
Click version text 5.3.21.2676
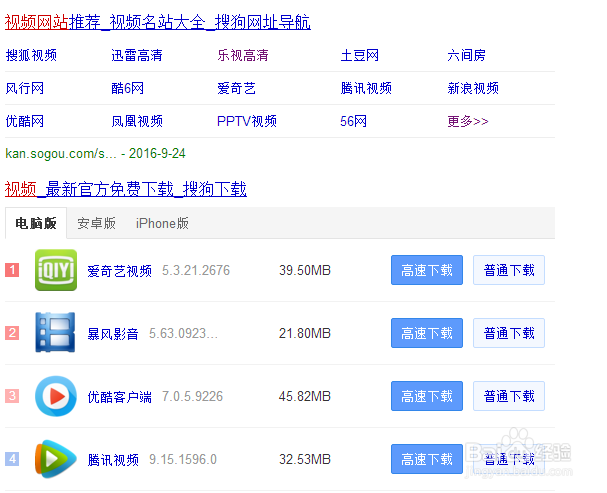point(196,270)
